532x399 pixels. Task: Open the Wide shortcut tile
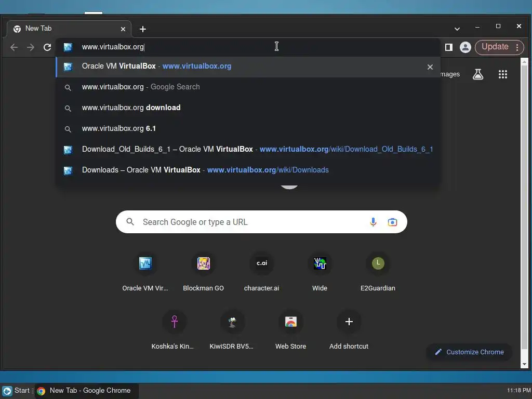pos(320,272)
